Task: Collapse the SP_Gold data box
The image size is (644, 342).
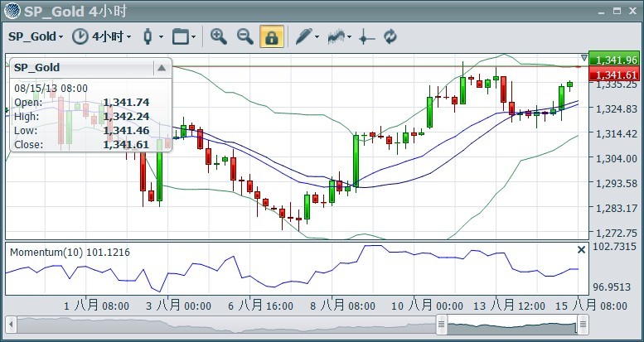Action: pyautogui.click(x=162, y=68)
